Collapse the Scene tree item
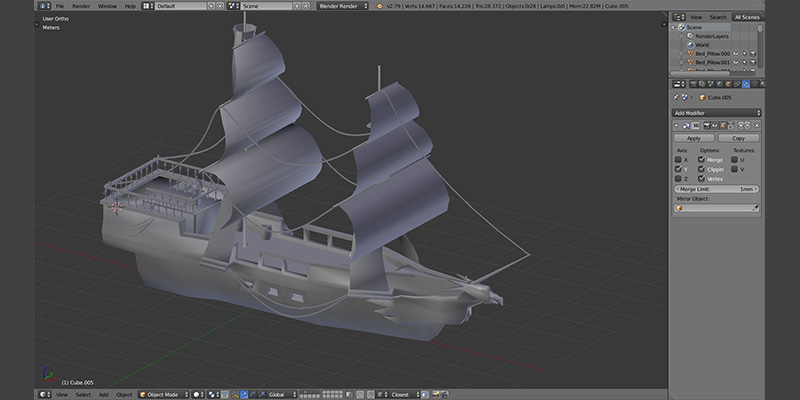This screenshot has height=400, width=800. 673,28
